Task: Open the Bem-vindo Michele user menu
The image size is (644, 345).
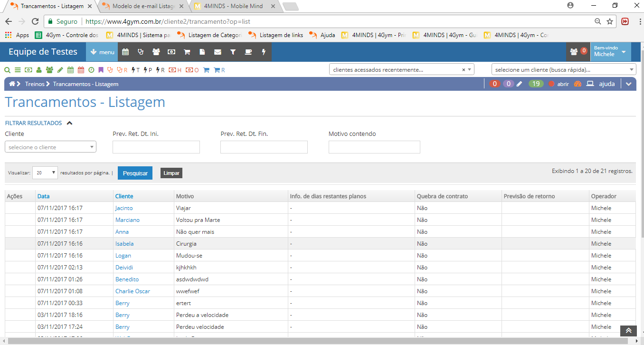Action: (610, 52)
